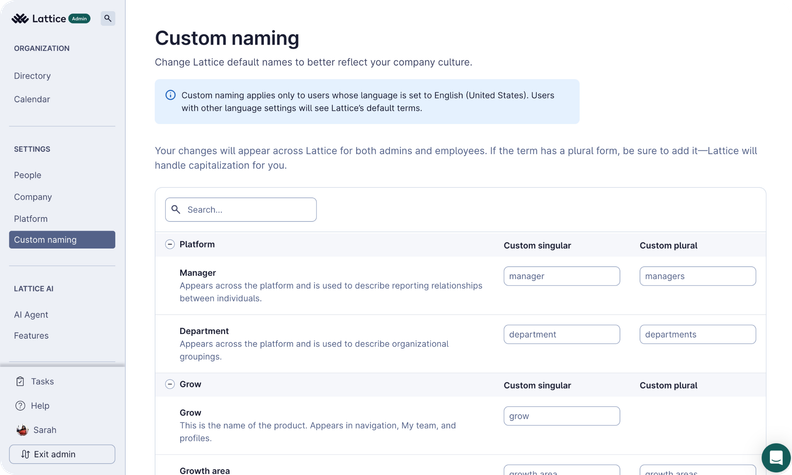The width and height of the screenshot is (792, 475).
Task: Edit Manager custom plural field
Action: (698, 276)
